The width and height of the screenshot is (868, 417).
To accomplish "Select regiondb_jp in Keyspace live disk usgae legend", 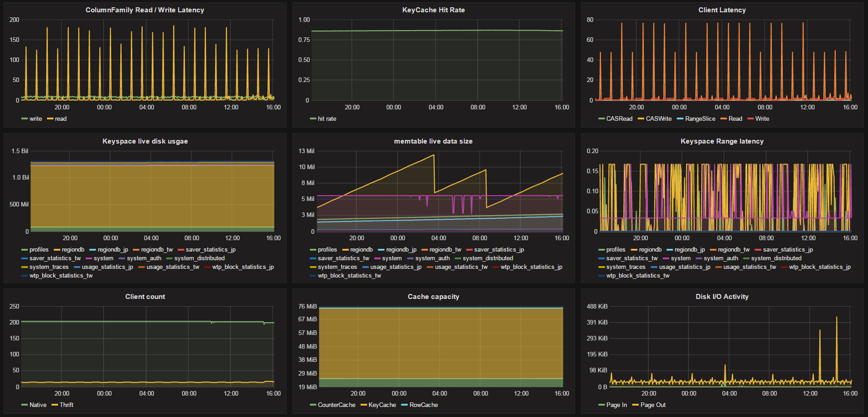I will coord(113,250).
